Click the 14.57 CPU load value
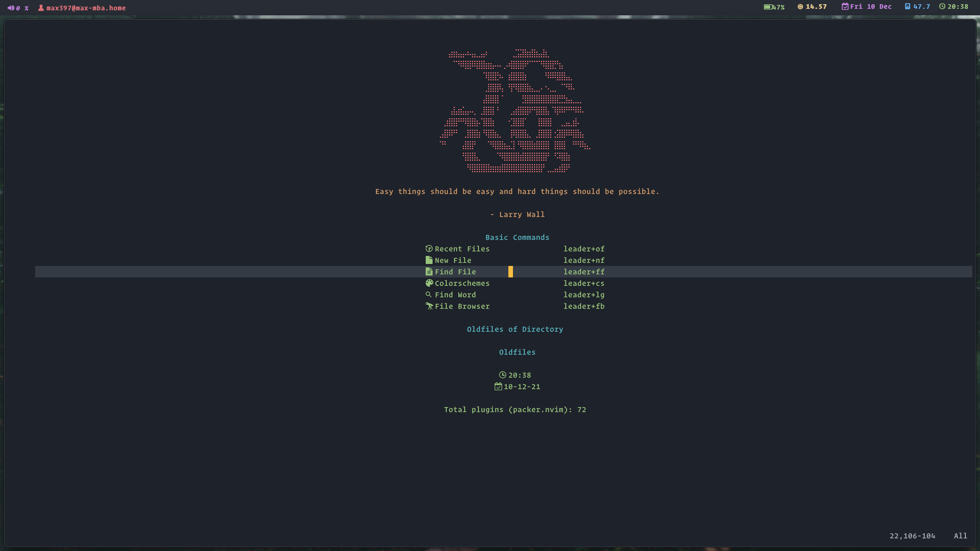 point(816,7)
